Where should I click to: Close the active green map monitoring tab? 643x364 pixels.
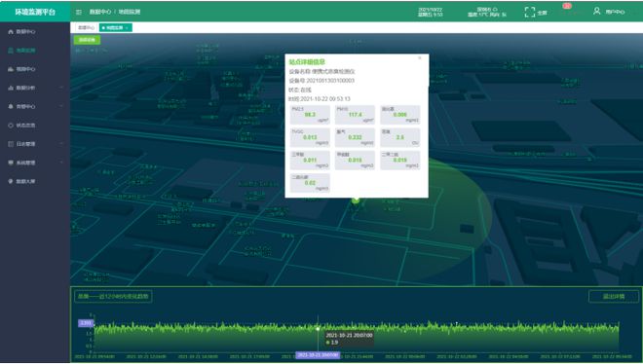pyautogui.click(x=127, y=28)
